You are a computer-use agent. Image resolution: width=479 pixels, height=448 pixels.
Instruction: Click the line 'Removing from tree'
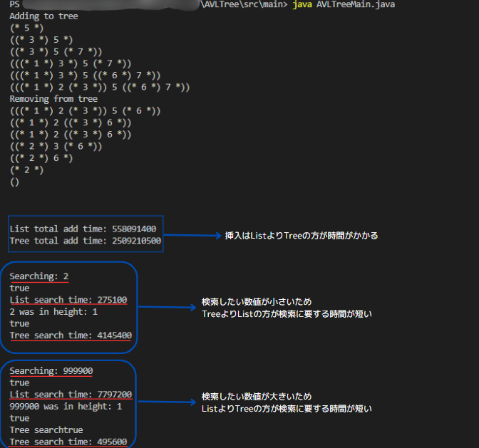[x=53, y=99]
